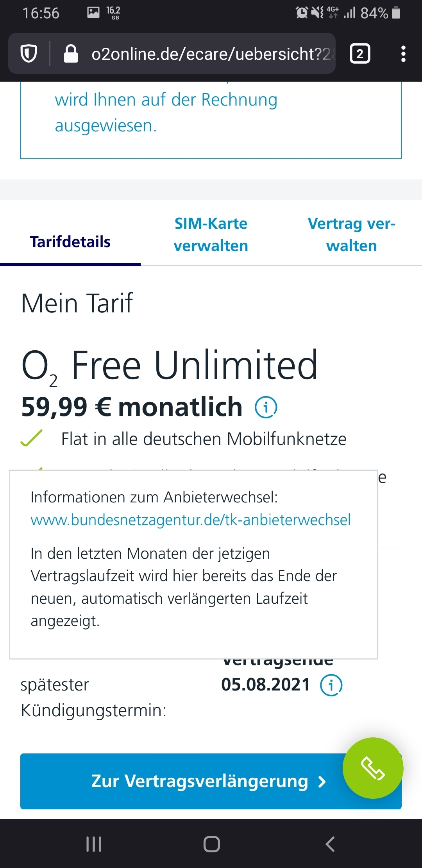This screenshot has width=422, height=868.
Task: Open the bundesnetzagentur.de/tk-anbieterwechsel link
Action: coord(191,520)
